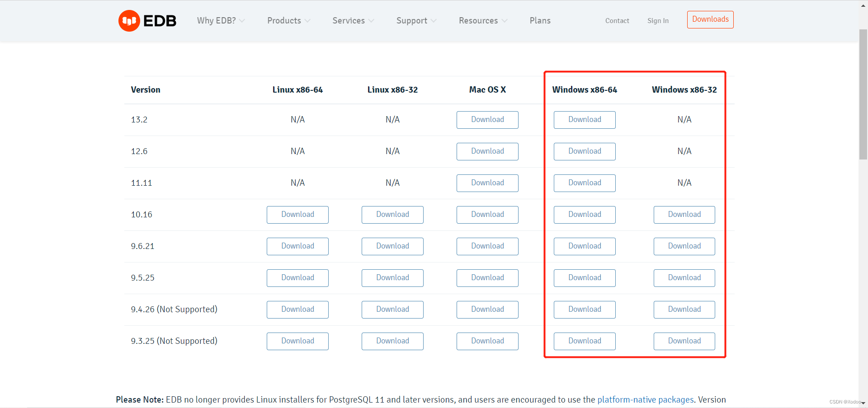Download version 9.3.25 for Linux x86-64

point(297,341)
